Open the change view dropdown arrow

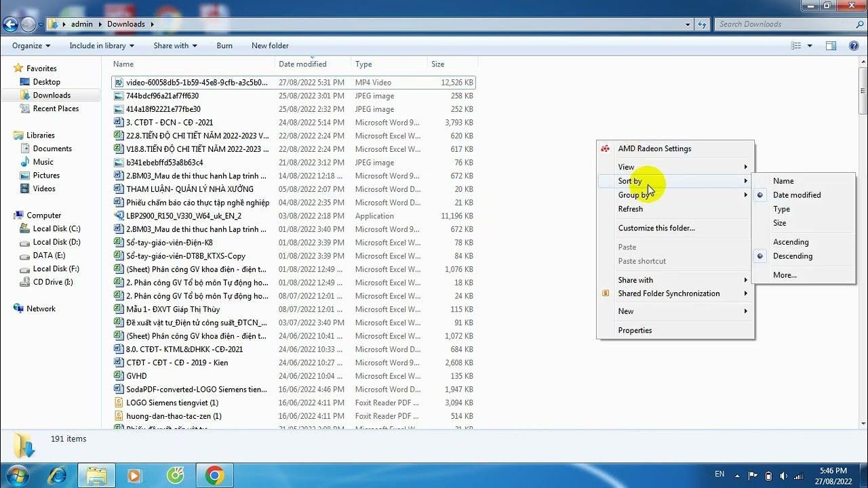click(x=810, y=45)
